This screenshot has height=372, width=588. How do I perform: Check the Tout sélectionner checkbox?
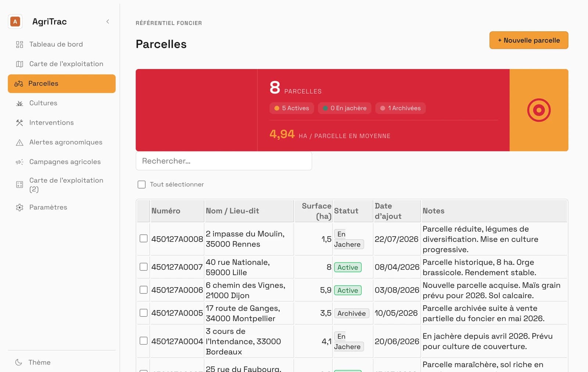pyautogui.click(x=141, y=184)
